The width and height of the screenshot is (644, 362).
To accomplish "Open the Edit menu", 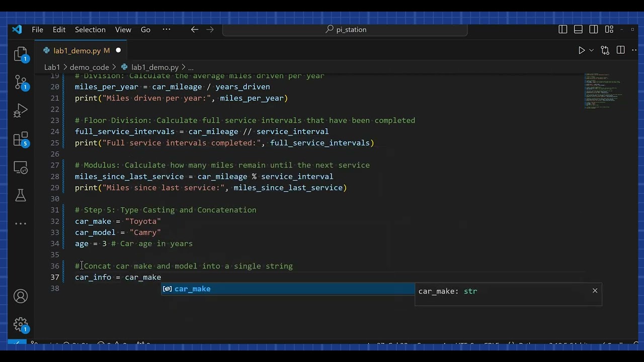I will [x=59, y=30].
